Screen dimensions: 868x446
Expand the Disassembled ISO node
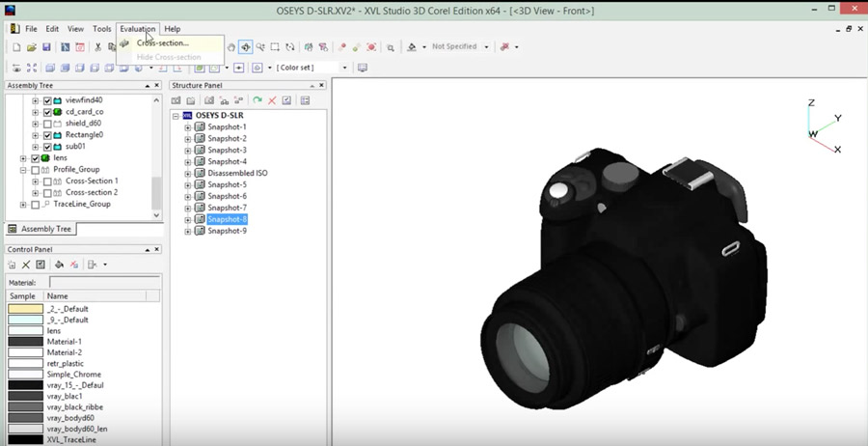pos(188,174)
